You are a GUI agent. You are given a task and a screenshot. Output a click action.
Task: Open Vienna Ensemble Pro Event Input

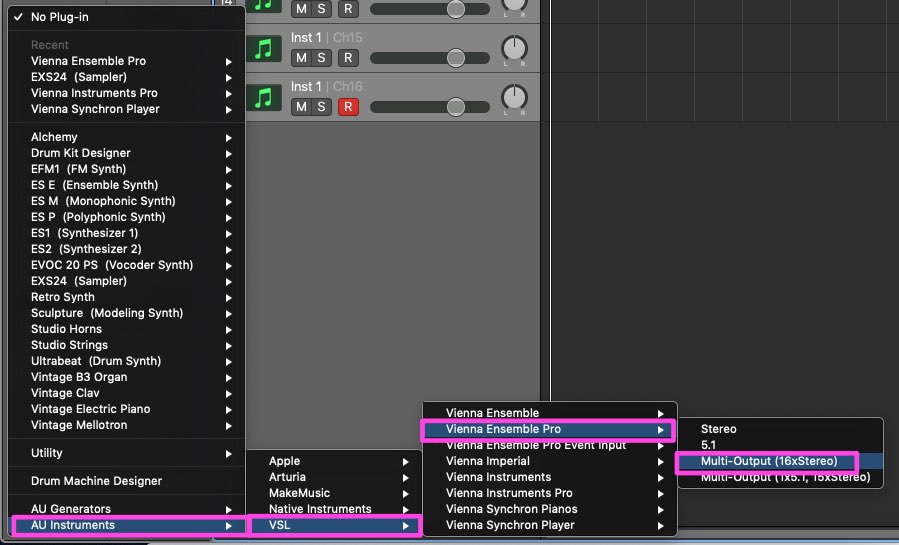click(550, 445)
